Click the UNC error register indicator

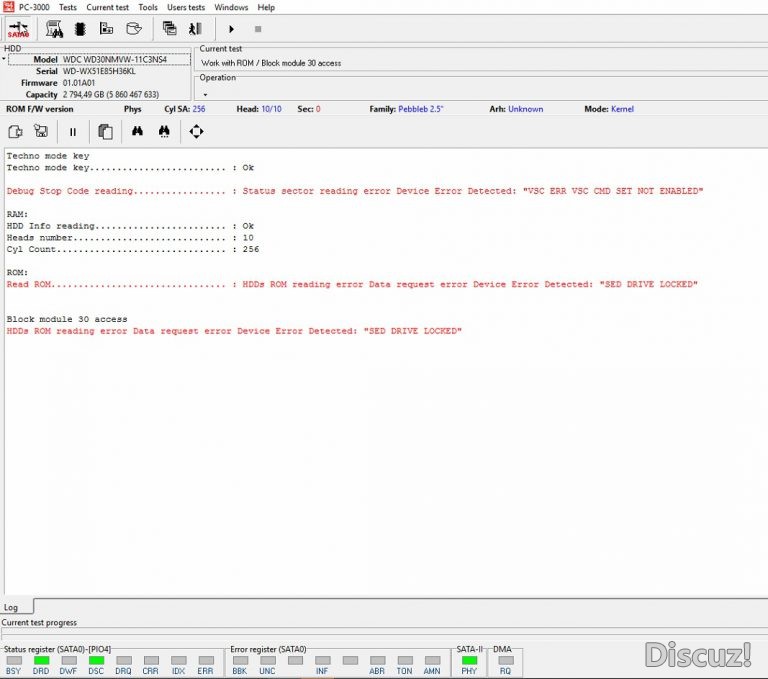tap(267, 660)
